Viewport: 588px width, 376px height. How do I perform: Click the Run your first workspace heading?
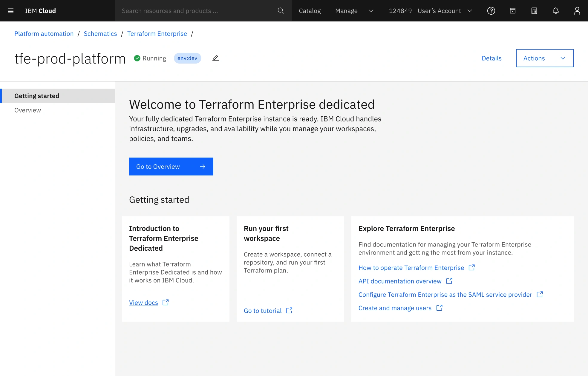266,233
